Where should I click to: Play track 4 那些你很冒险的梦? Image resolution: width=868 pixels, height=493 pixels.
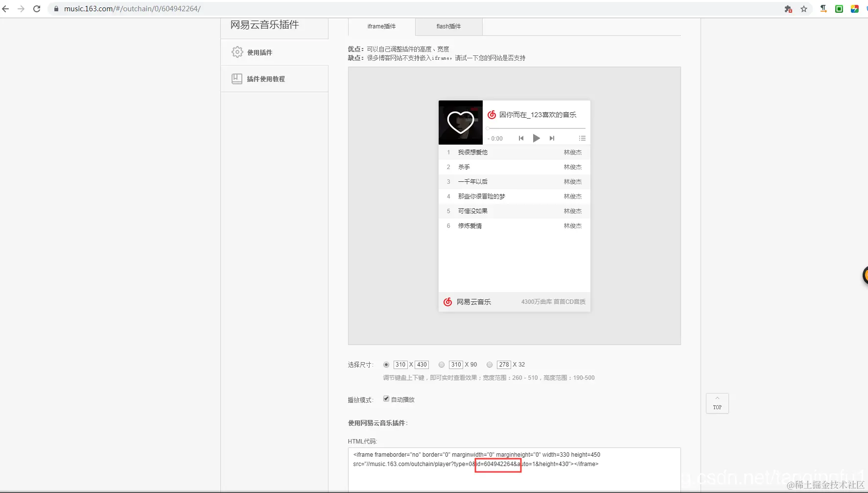(514, 197)
